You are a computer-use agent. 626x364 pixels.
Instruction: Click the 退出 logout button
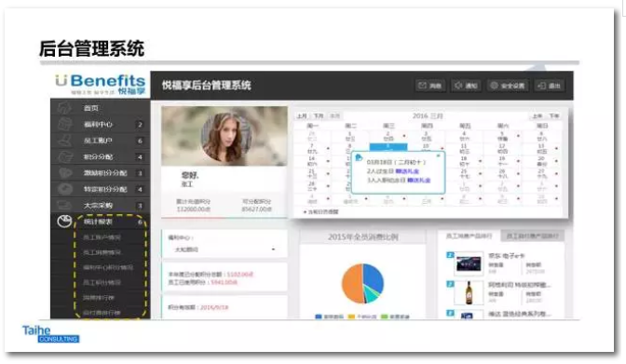click(550, 86)
